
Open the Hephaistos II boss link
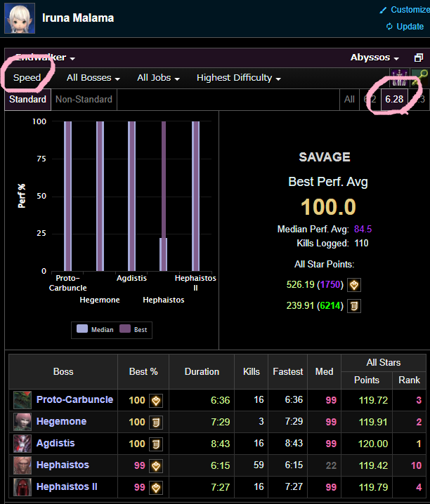(67, 487)
